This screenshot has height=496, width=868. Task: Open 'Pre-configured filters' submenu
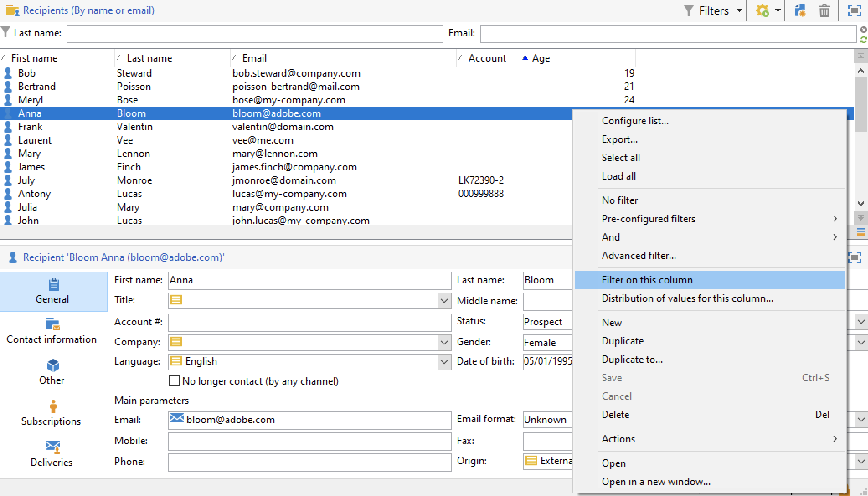(x=648, y=219)
